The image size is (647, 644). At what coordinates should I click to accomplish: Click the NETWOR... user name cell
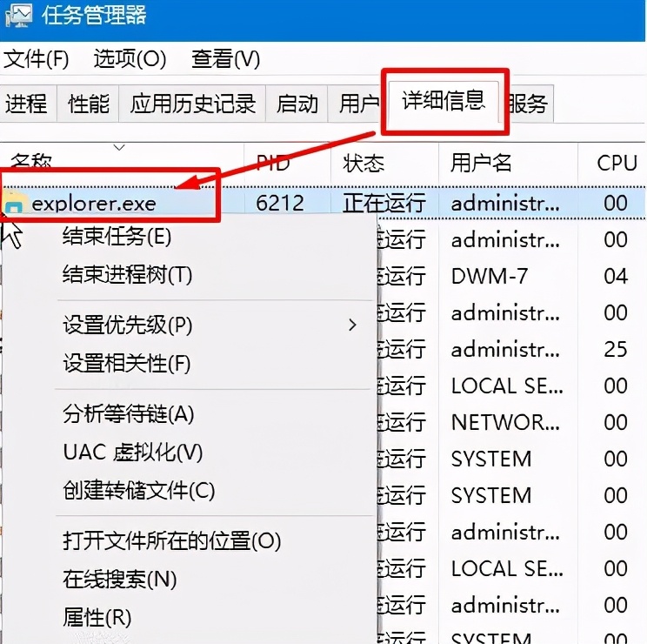coord(505,422)
